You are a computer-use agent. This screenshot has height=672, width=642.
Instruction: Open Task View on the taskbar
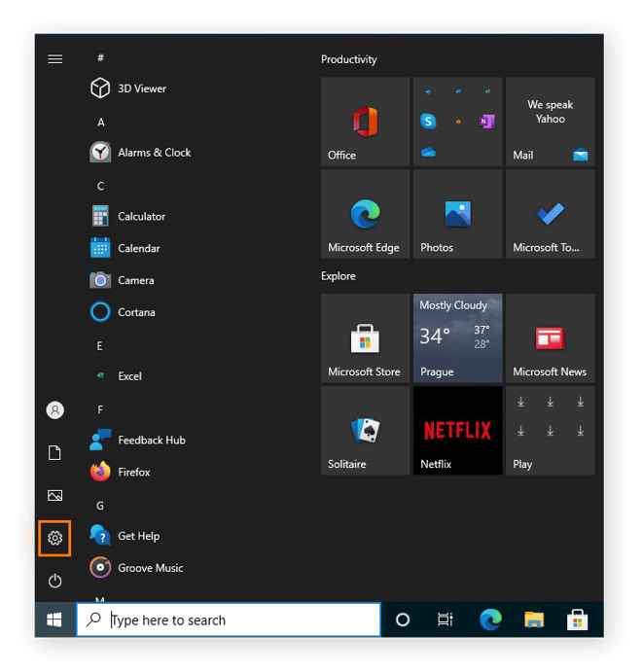click(446, 619)
